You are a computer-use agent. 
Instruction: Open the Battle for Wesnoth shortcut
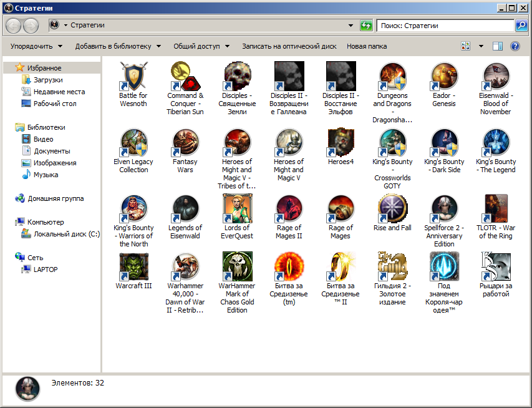(133, 84)
